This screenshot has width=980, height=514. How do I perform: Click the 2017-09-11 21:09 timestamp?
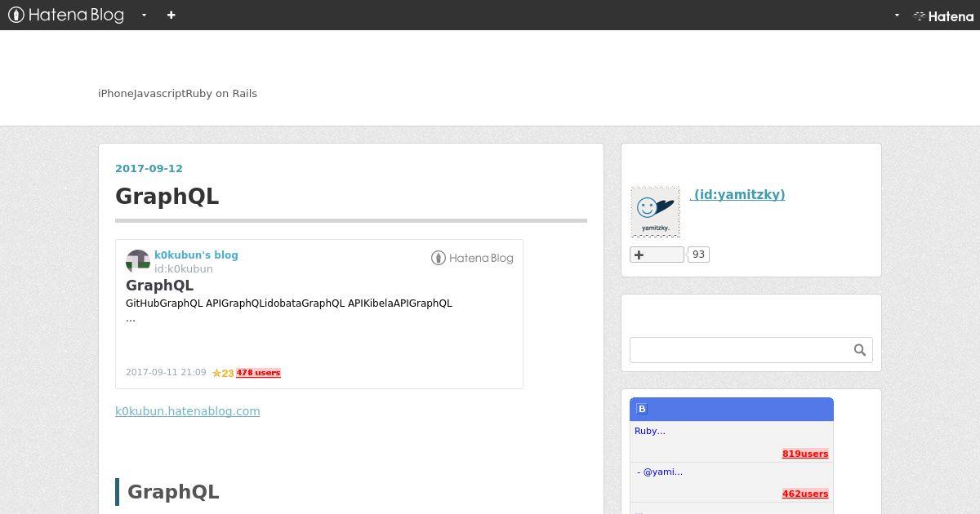pyautogui.click(x=166, y=372)
